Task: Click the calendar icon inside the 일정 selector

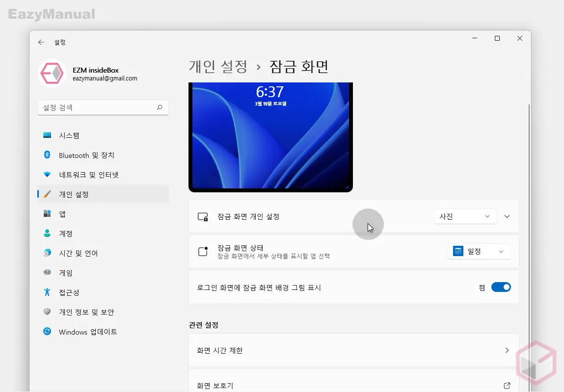Action: 457,251
